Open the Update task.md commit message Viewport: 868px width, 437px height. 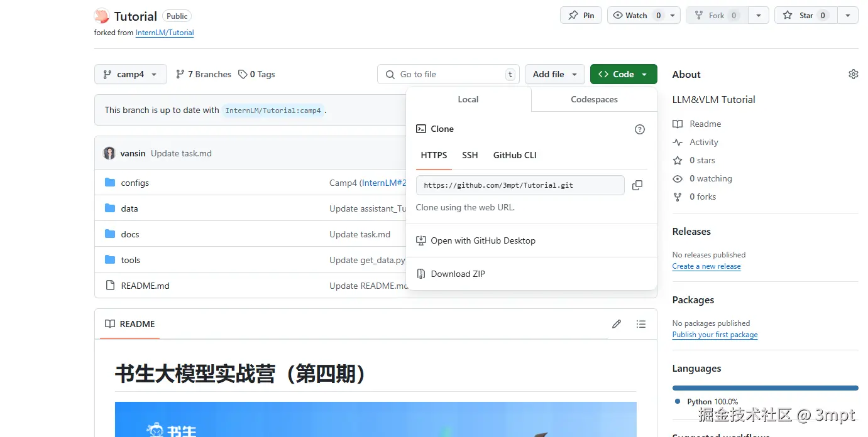(x=181, y=153)
